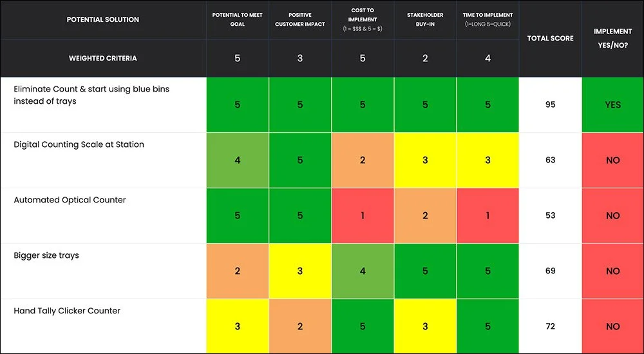Select the Weighted Criteria label cell
Image resolution: width=644 pixels, height=354 pixels.
(102, 59)
